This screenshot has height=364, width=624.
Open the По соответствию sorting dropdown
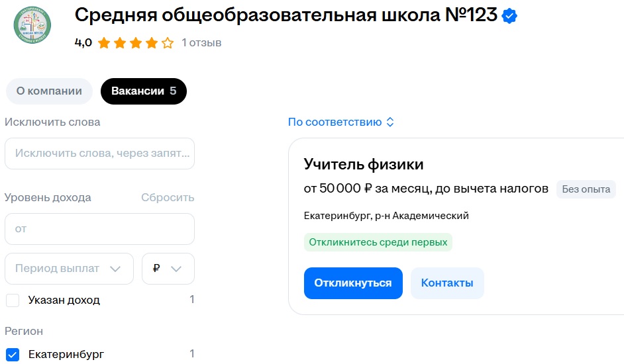pos(341,122)
